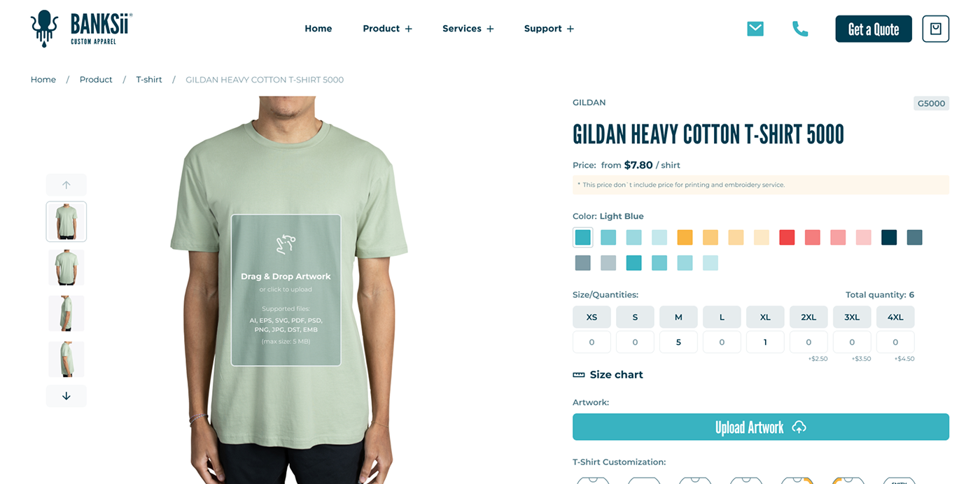Select the 4XL size button
The image size is (980, 484).
pos(895,317)
